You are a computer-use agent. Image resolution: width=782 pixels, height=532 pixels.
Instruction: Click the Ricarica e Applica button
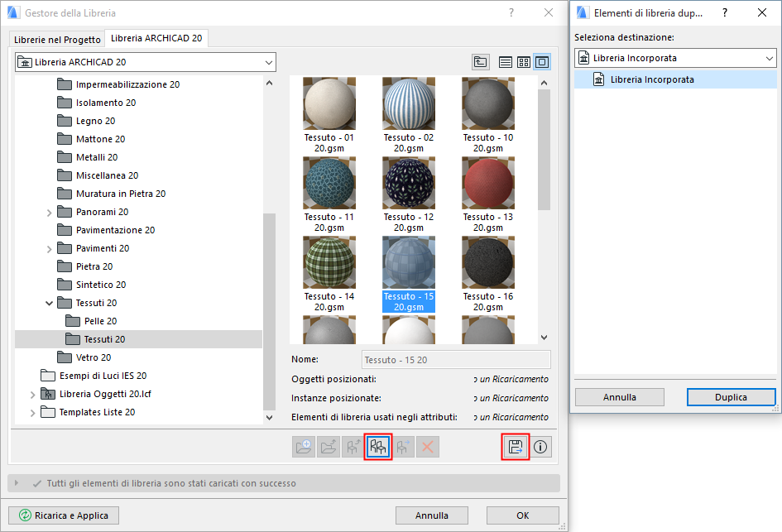(x=64, y=515)
